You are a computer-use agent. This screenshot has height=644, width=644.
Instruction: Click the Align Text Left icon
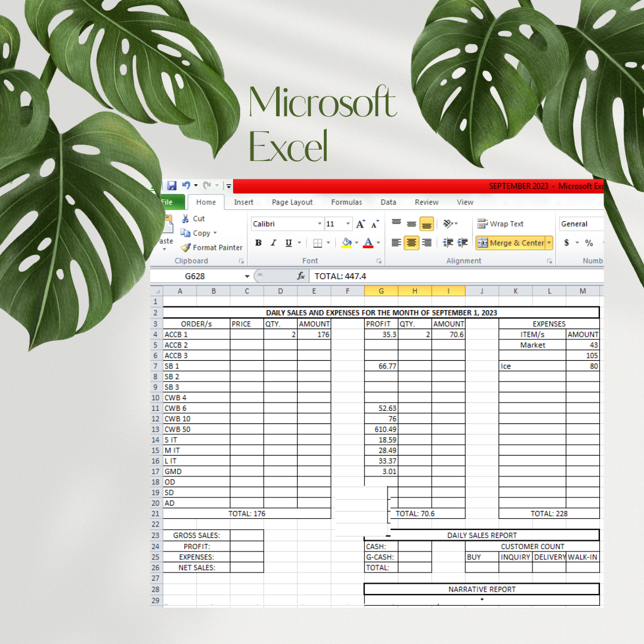pyautogui.click(x=397, y=243)
